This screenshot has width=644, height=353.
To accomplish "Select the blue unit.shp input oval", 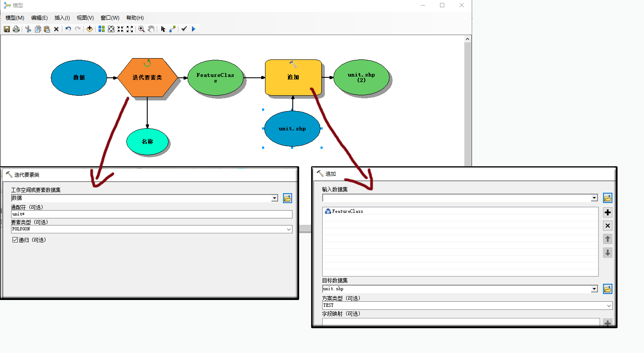I will tap(292, 129).
